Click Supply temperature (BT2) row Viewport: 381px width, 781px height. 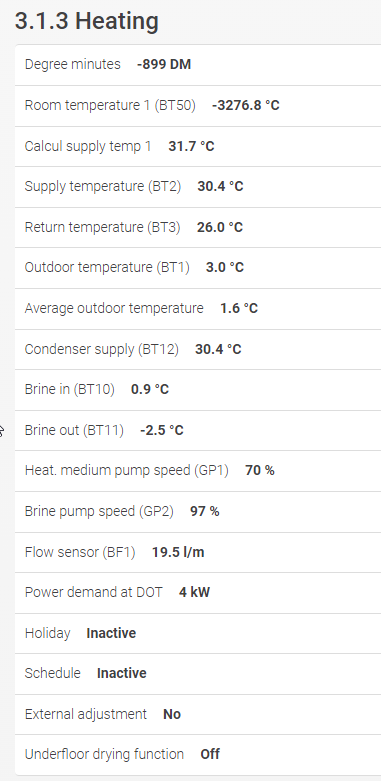(x=198, y=187)
